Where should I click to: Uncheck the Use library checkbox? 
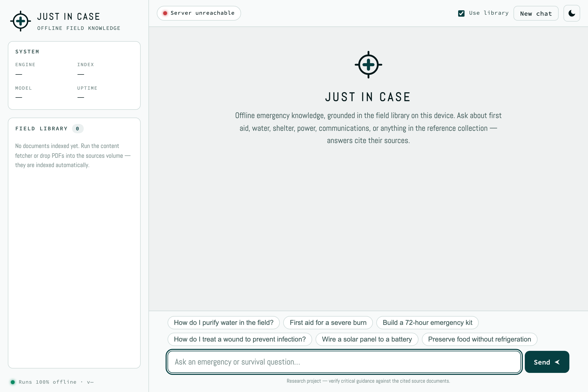coord(461,13)
